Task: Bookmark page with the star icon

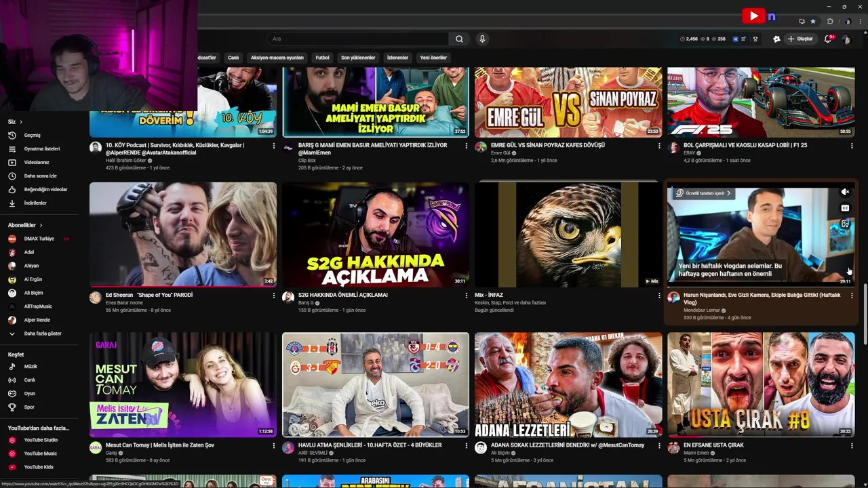Action: 813,21
